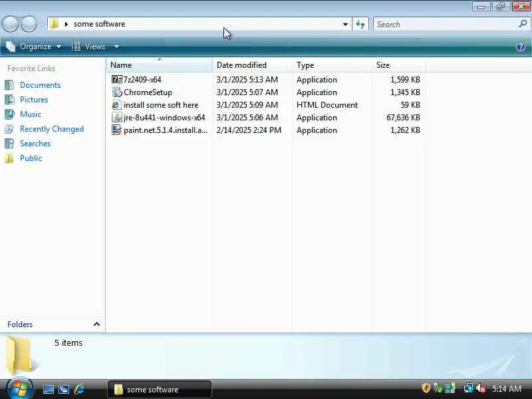Click the Refresh button beside the address bar

pos(360,24)
